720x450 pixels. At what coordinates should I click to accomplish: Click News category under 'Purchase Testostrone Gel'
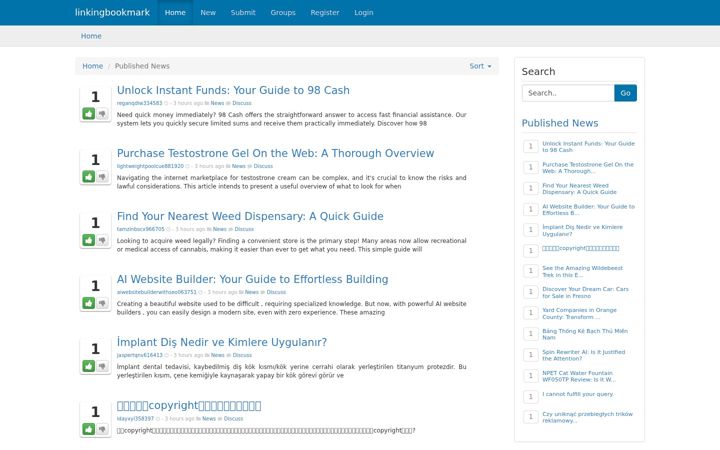click(x=239, y=166)
